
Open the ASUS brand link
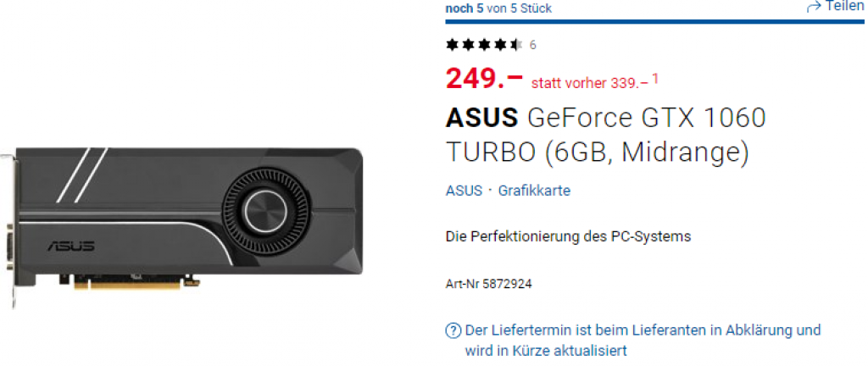464,191
